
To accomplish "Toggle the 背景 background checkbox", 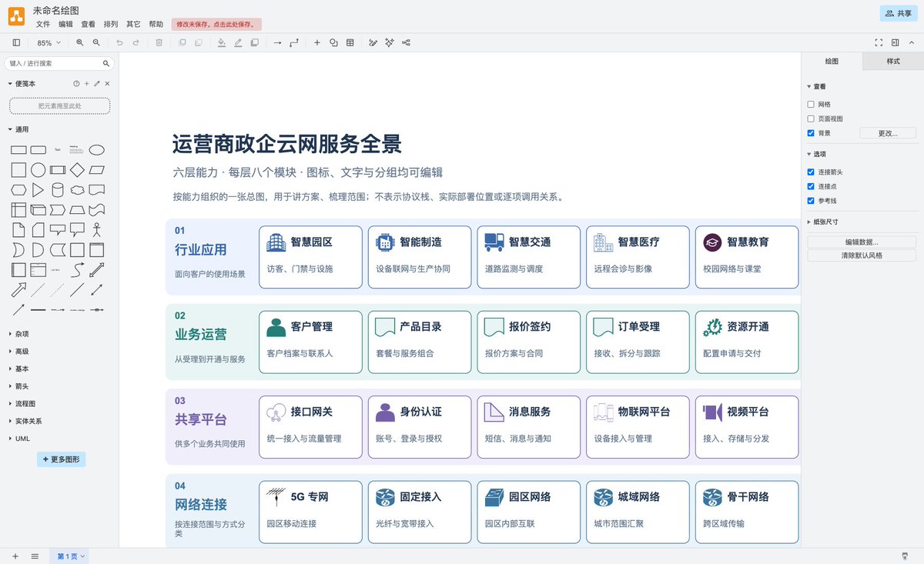I will click(811, 133).
